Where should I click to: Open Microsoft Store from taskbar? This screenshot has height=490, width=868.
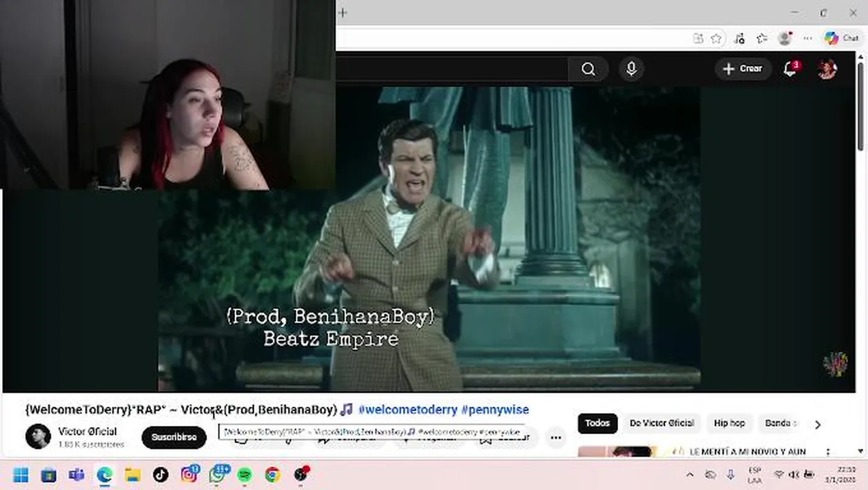click(x=48, y=475)
